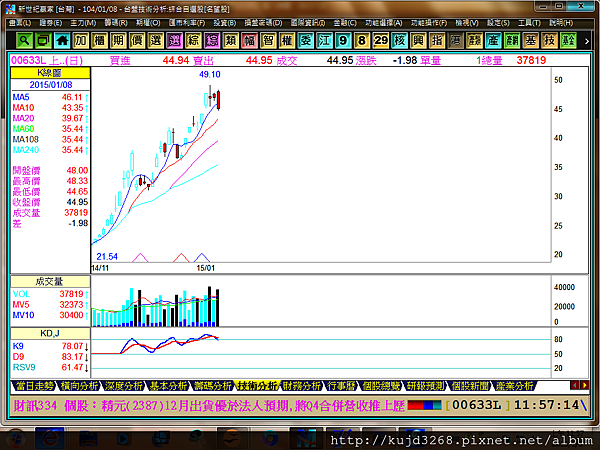Switch to the 基本分析 tab

[x=168, y=386]
